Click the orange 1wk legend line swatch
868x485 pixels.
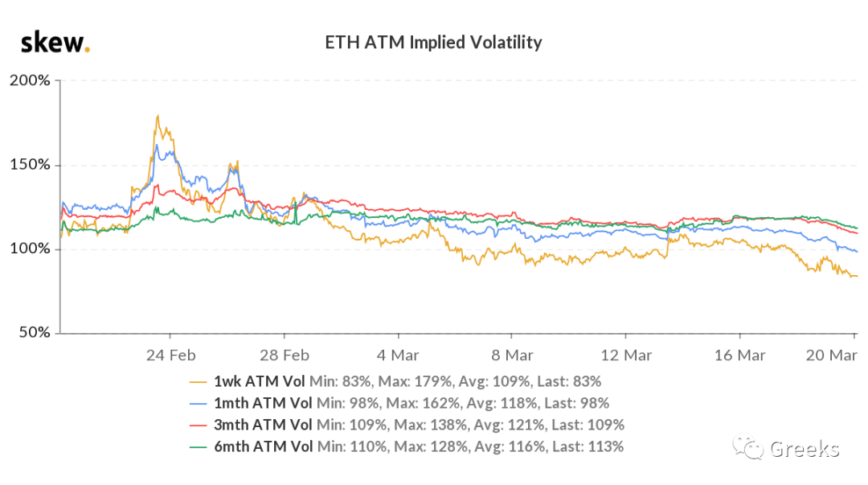[199, 382]
